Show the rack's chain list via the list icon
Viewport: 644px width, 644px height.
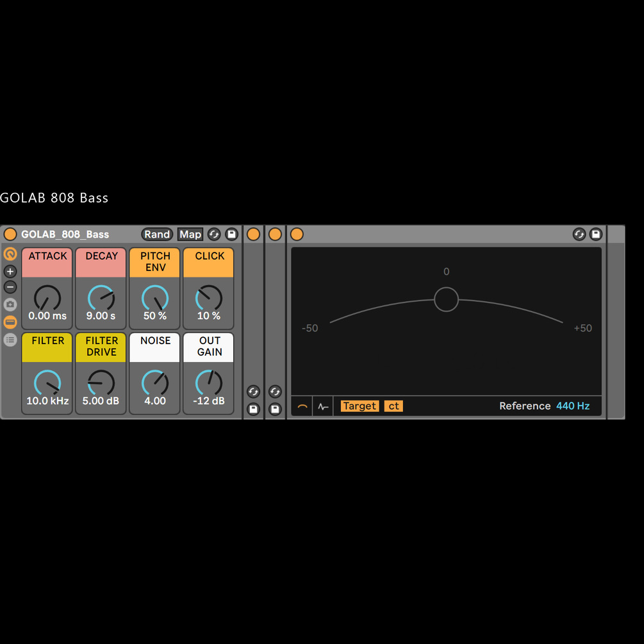[x=10, y=340]
